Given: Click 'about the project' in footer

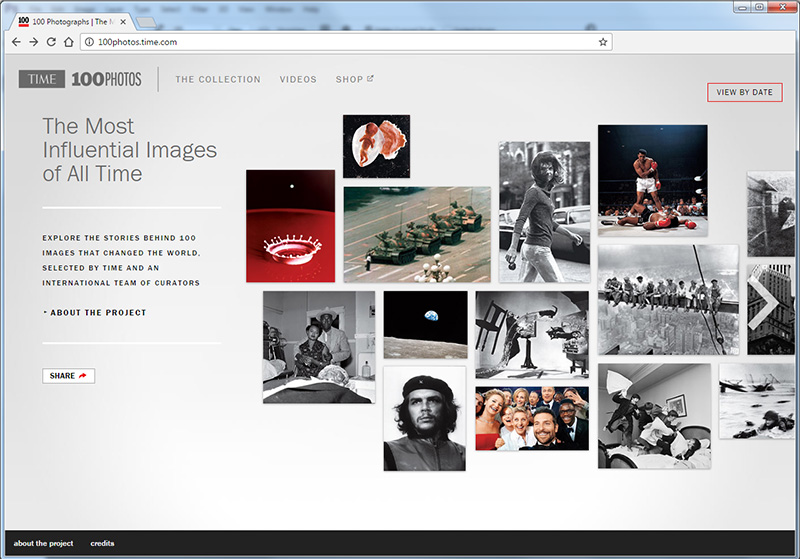Looking at the screenshot, I should click(x=43, y=543).
